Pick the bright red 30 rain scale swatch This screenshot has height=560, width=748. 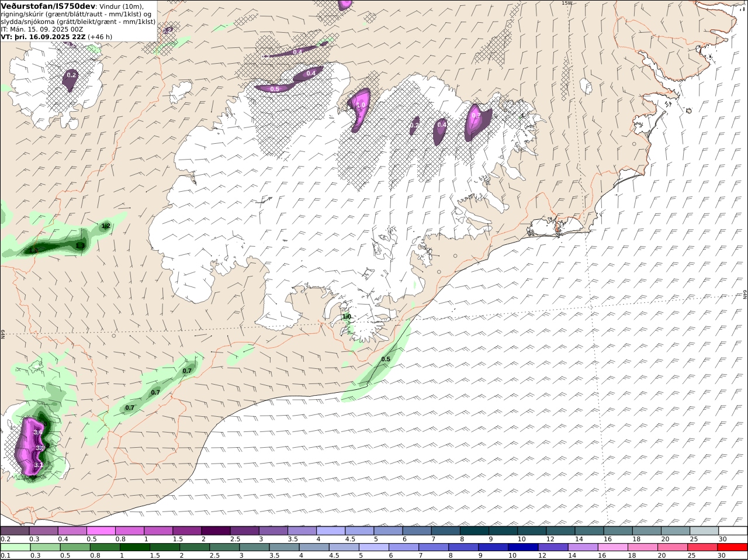(x=733, y=547)
